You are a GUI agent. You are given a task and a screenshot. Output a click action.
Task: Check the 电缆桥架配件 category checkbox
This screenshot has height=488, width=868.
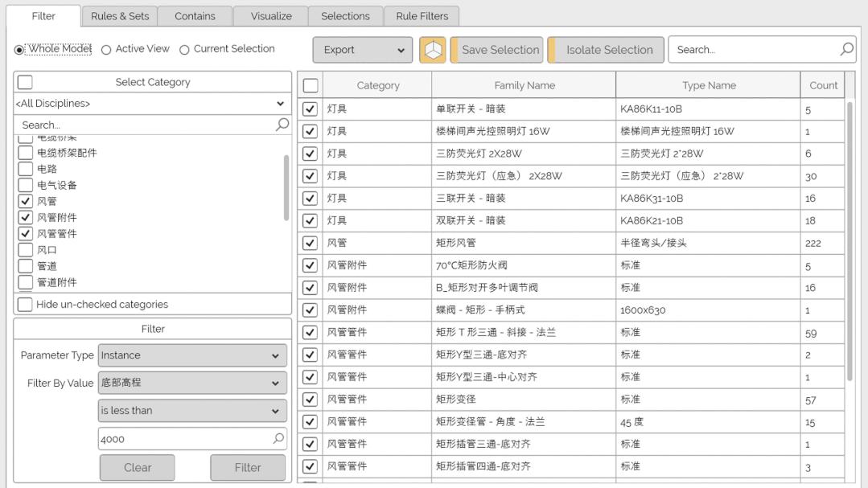coord(25,152)
